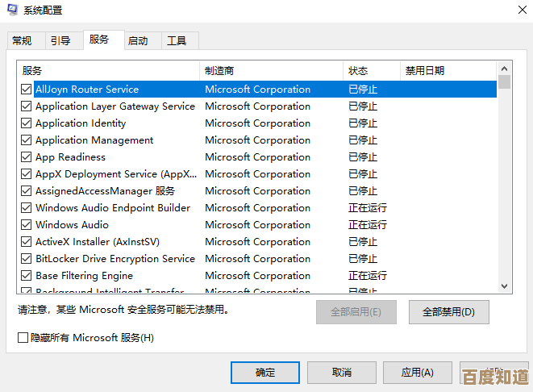Enable 隐藏所有 Microsoft 服务 checkbox
Viewport: 533px width, 392px height.
tap(23, 338)
